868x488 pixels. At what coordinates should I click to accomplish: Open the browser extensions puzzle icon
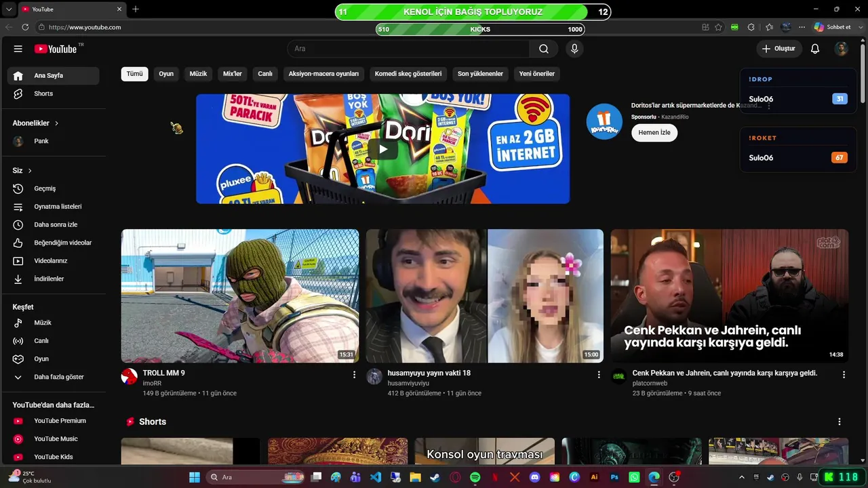click(x=751, y=27)
